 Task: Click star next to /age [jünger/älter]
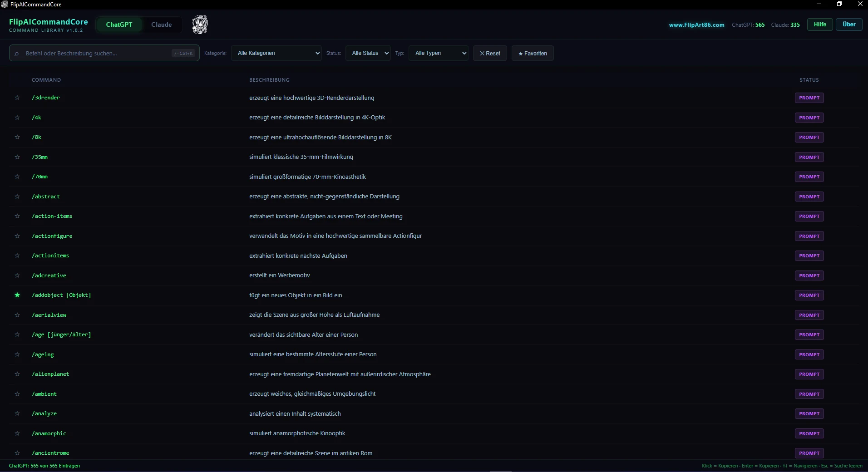click(17, 334)
